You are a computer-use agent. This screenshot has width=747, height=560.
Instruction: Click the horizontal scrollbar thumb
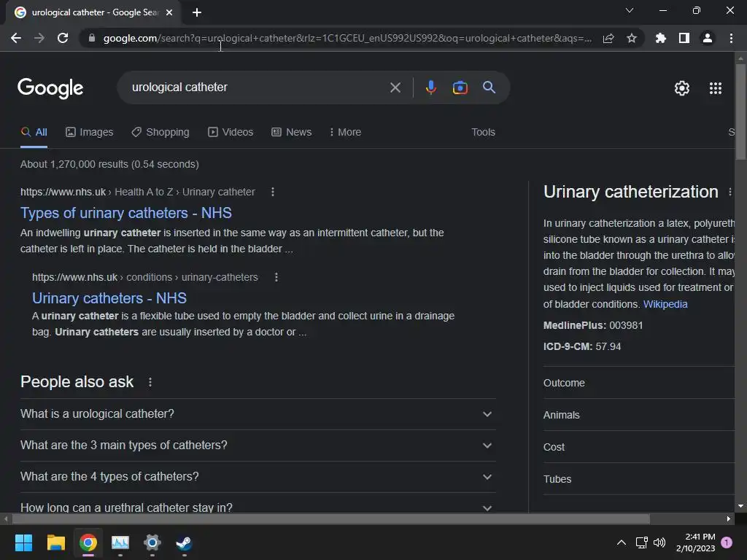pyautogui.click(x=331, y=518)
